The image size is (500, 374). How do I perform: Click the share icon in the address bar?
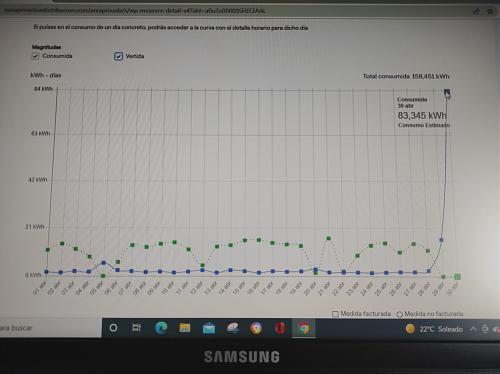click(x=476, y=11)
